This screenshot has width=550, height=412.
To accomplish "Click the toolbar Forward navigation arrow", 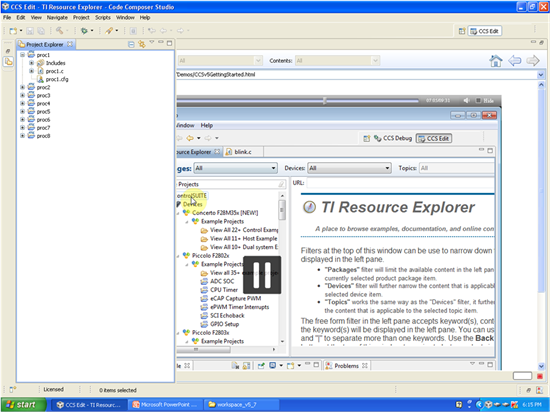I will pyautogui.click(x=180, y=31).
